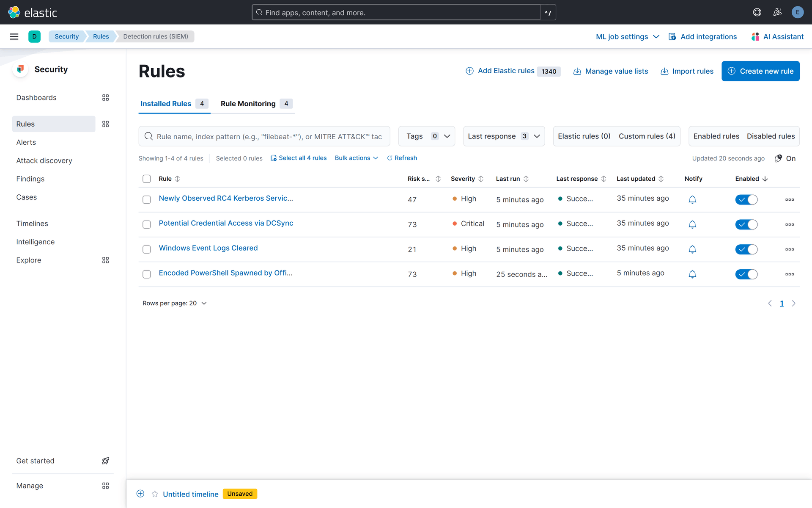
Task: Favorite the Untitled timeline star
Action: [155, 494]
